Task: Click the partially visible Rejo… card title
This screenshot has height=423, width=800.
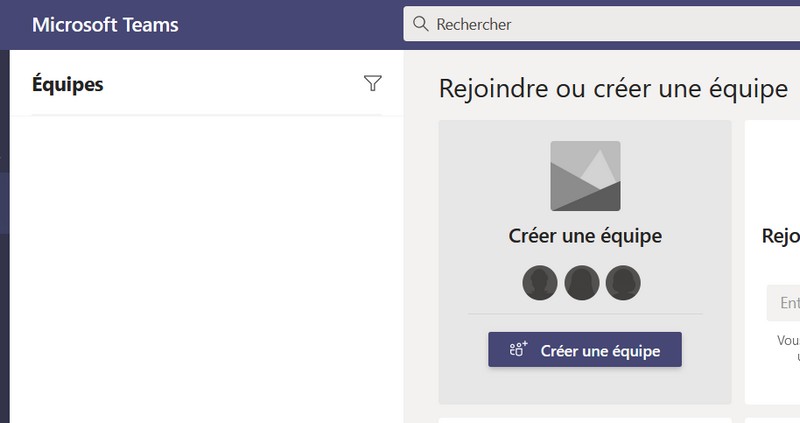Action: pyautogui.click(x=781, y=236)
